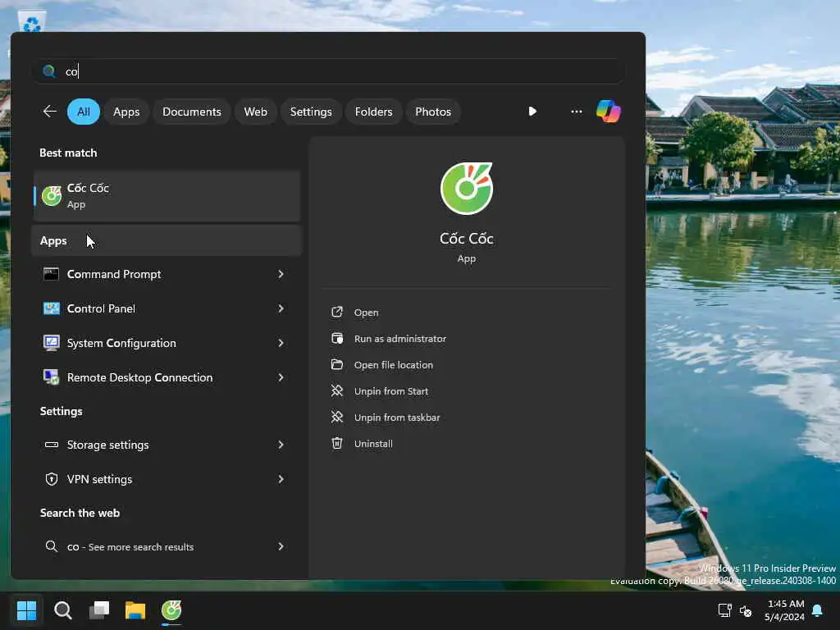The image size is (840, 630).
Task: Open File Explorer from the taskbar
Action: point(135,610)
